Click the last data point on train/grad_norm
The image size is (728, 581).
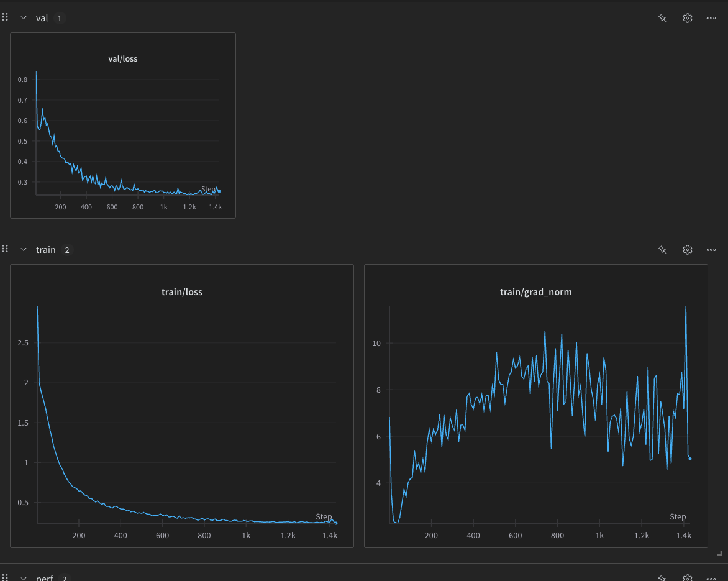pos(690,459)
